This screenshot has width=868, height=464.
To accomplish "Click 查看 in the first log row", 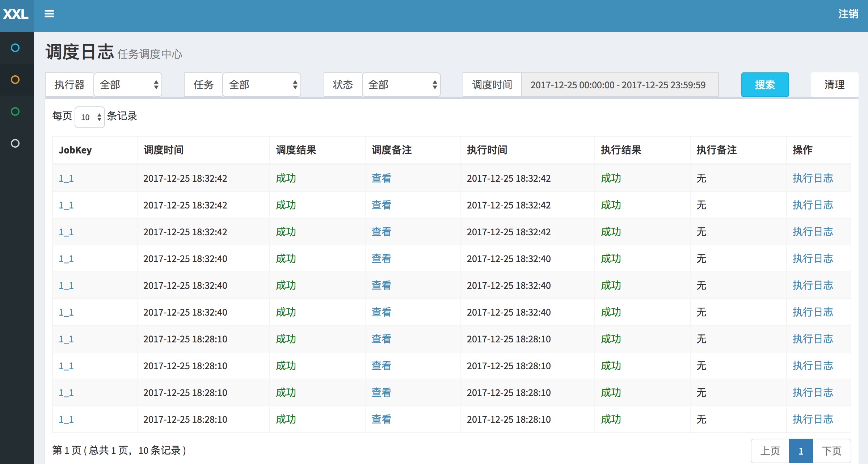I will pyautogui.click(x=382, y=178).
